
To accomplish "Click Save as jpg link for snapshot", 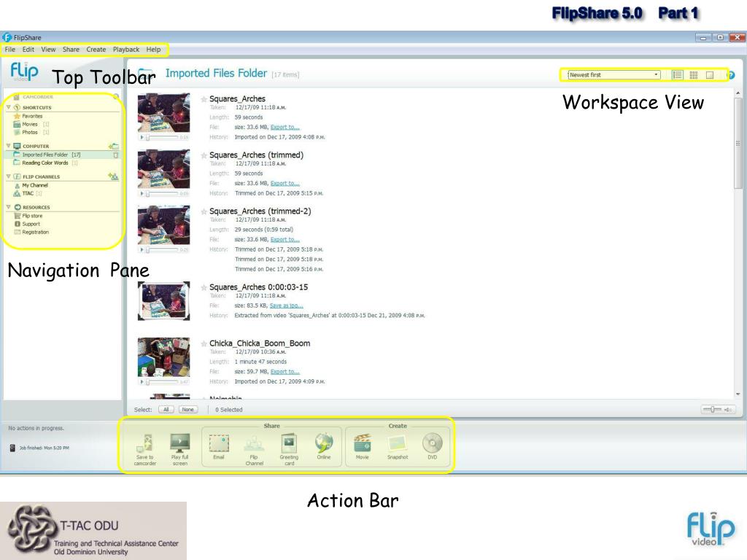I will (286, 306).
